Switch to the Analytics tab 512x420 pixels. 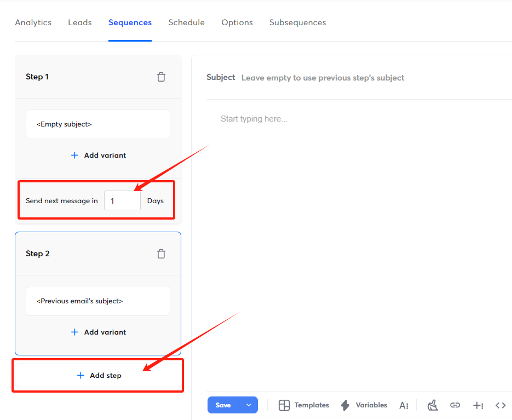33,22
